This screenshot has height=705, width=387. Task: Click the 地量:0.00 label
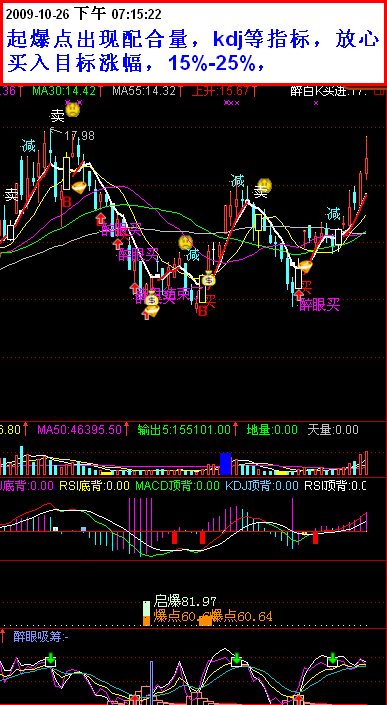point(272,430)
